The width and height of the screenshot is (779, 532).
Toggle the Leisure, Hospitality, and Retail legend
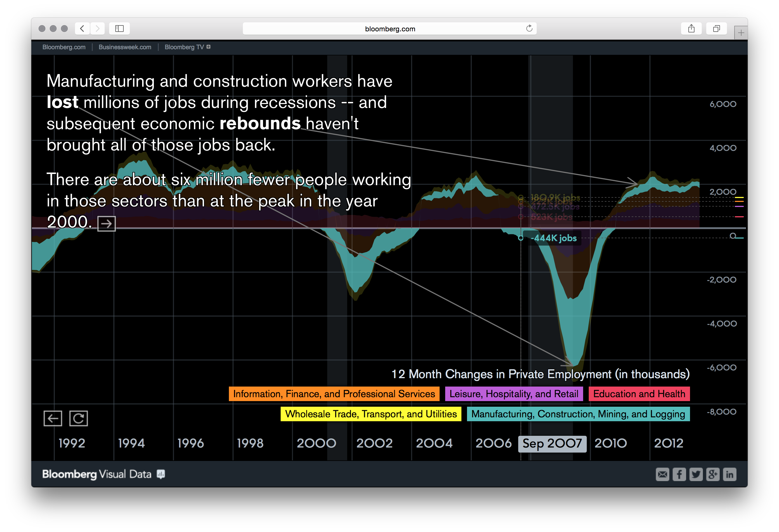(x=514, y=394)
